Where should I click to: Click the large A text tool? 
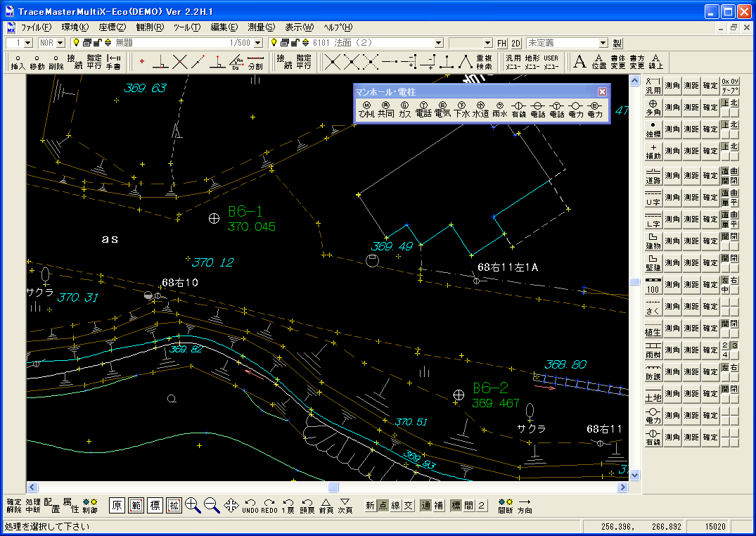click(580, 62)
